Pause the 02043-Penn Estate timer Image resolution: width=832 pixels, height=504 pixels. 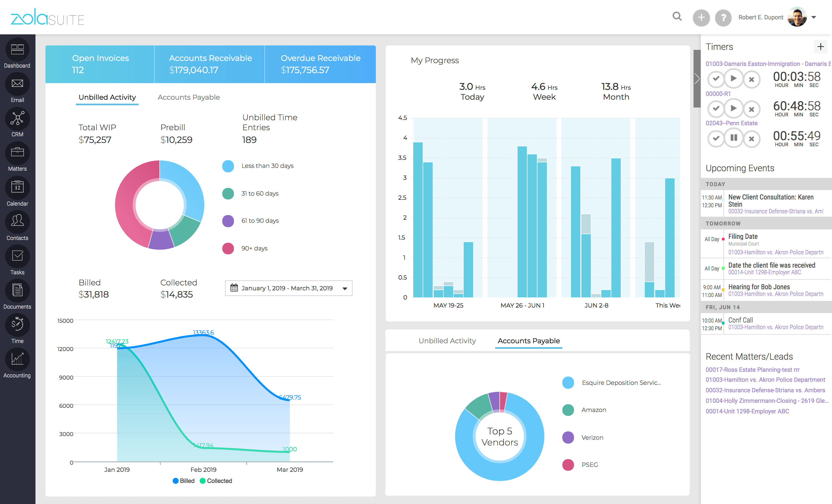733,138
